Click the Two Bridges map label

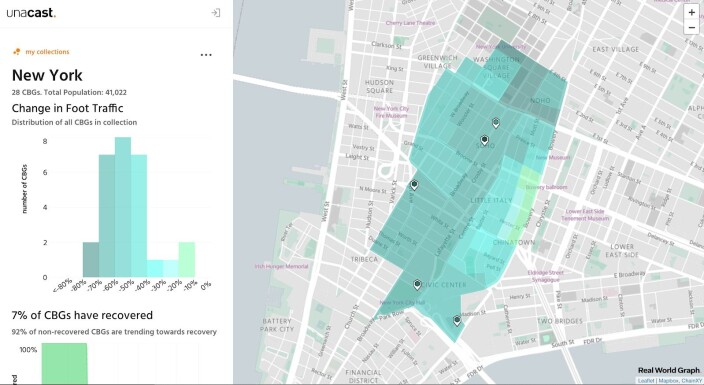coord(560,321)
